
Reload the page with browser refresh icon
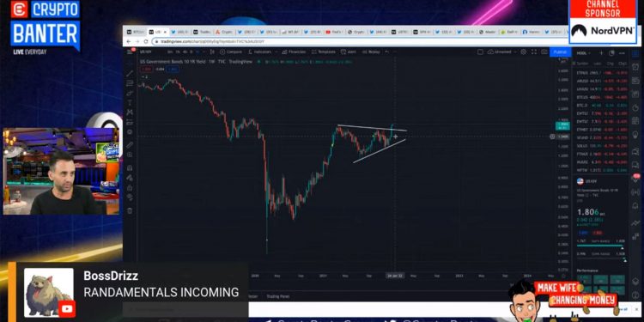(x=145, y=41)
